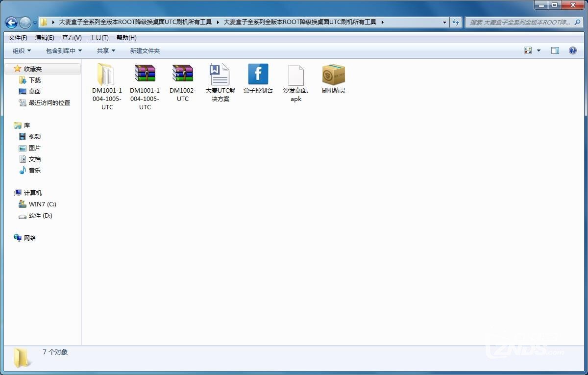Select the 盒子控制台 application icon

click(x=258, y=74)
